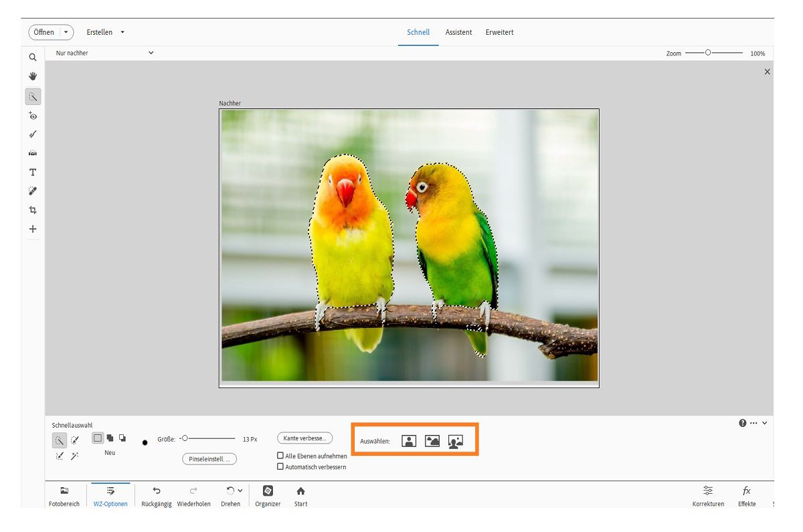Toggle 'Automatisch verbessern' checkbox
Viewport: 803px width, 532px height.
280,466
